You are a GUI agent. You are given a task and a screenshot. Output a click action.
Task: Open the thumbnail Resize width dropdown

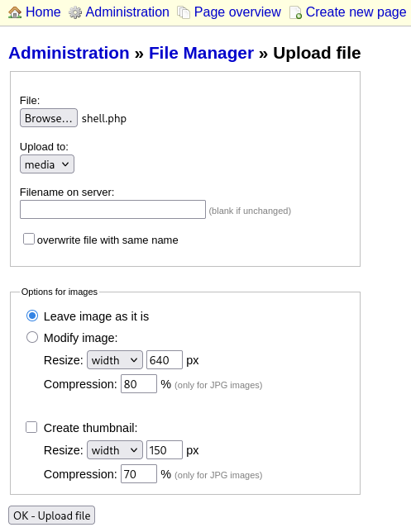(x=115, y=450)
